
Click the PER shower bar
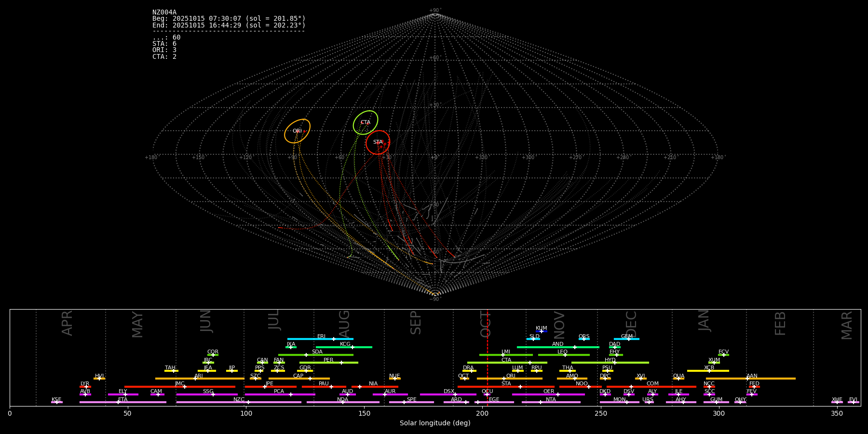[329, 363]
